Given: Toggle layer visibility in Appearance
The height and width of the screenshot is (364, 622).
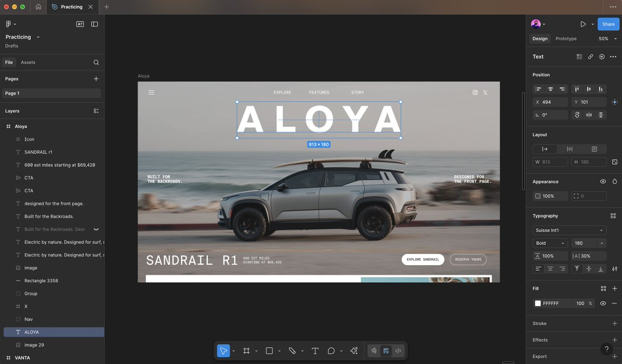Looking at the screenshot, I should pyautogui.click(x=603, y=182).
